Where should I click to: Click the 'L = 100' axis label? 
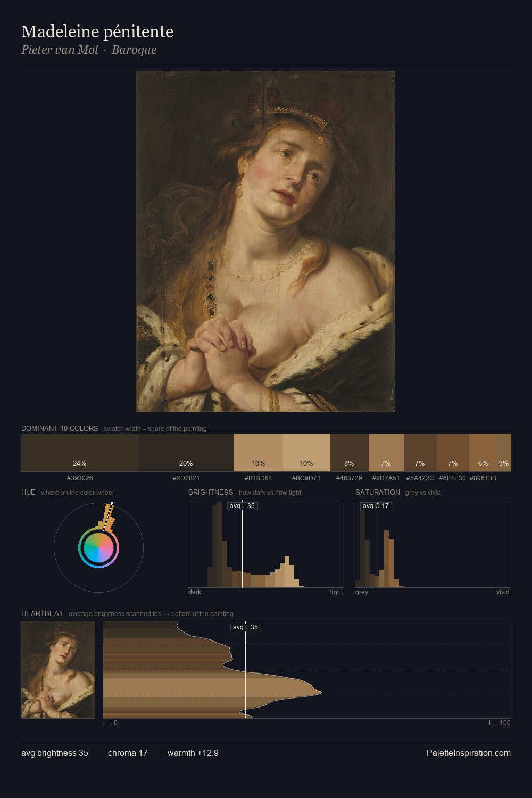pos(500,723)
